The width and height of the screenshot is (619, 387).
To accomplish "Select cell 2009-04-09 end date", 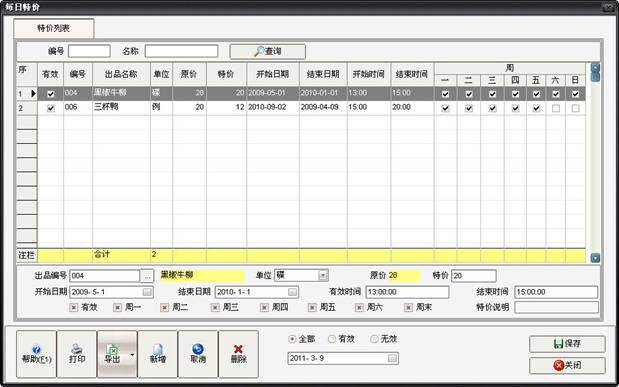I will point(323,108).
